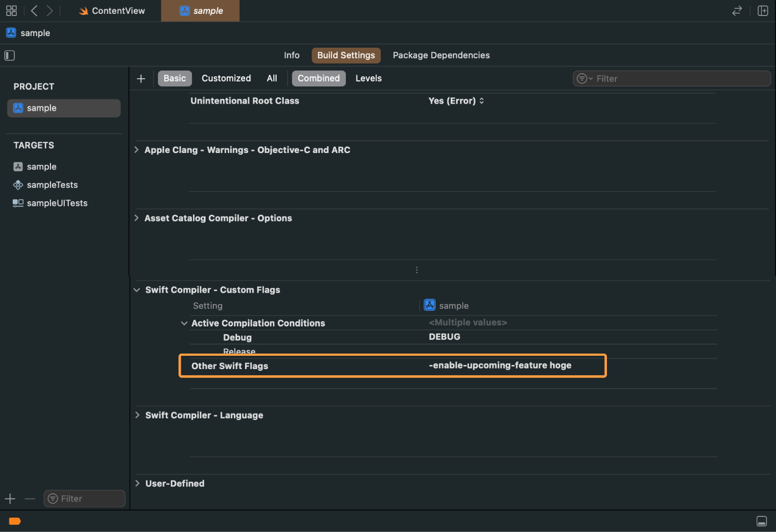
Task: Switch settings view to Levels
Action: coord(368,78)
